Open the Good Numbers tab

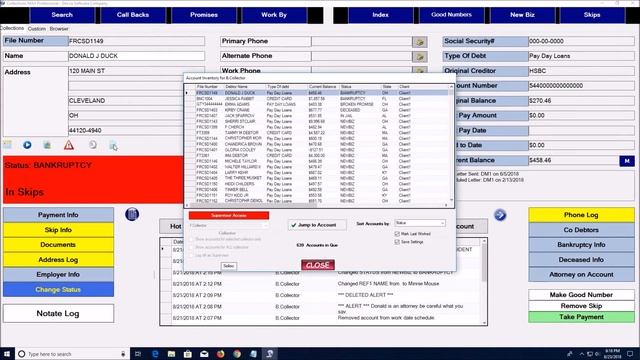pos(451,15)
